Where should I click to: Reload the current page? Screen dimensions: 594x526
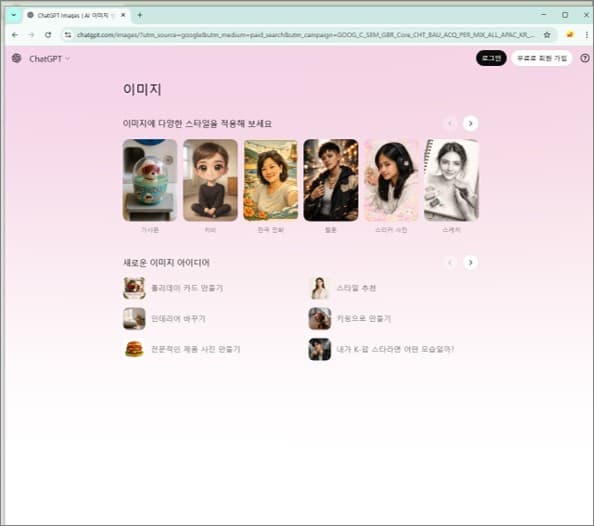click(x=48, y=35)
